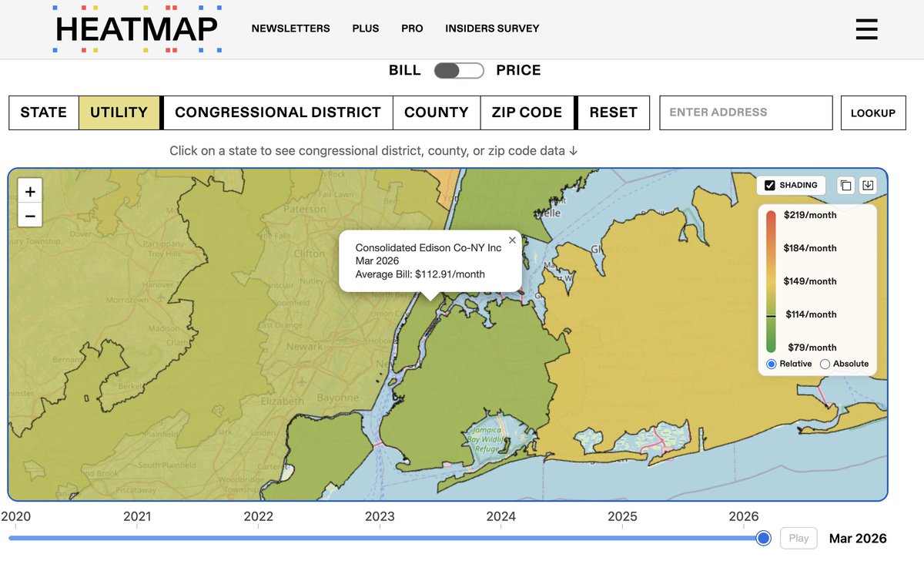
Task: Click the Lookup button
Action: 873,113
